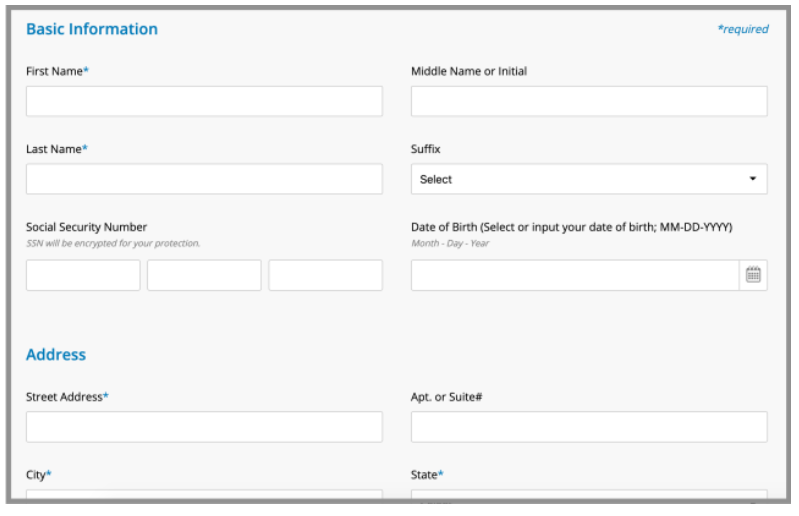Click the State label
This screenshot has height=516, width=799.
[x=427, y=475]
